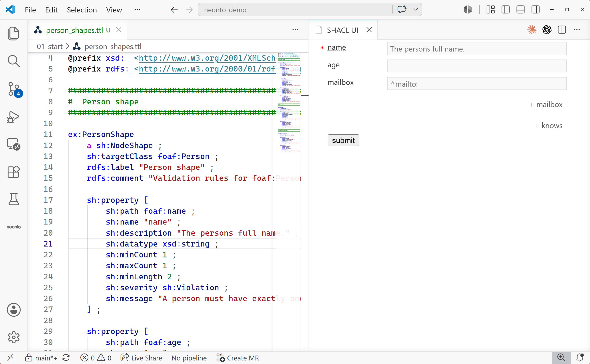This screenshot has height=364, width=590.
Task: Split the SHACL UI editor right
Action: tap(562, 30)
